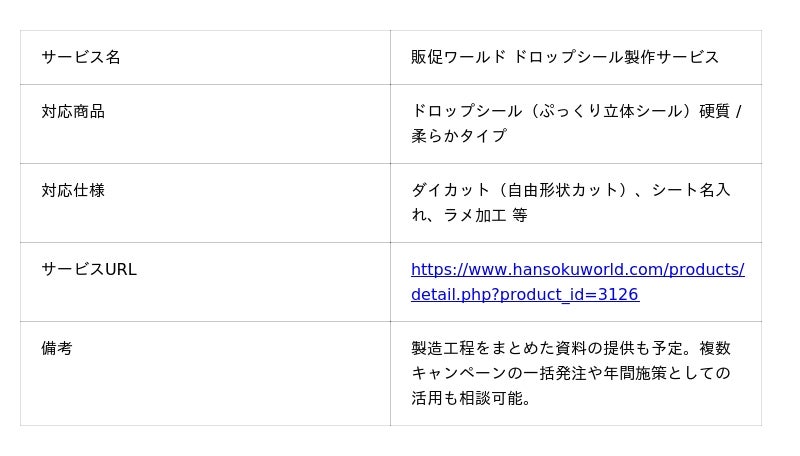Select the 対応商品 label cell
The width and height of the screenshot is (800, 456).
[x=73, y=112]
